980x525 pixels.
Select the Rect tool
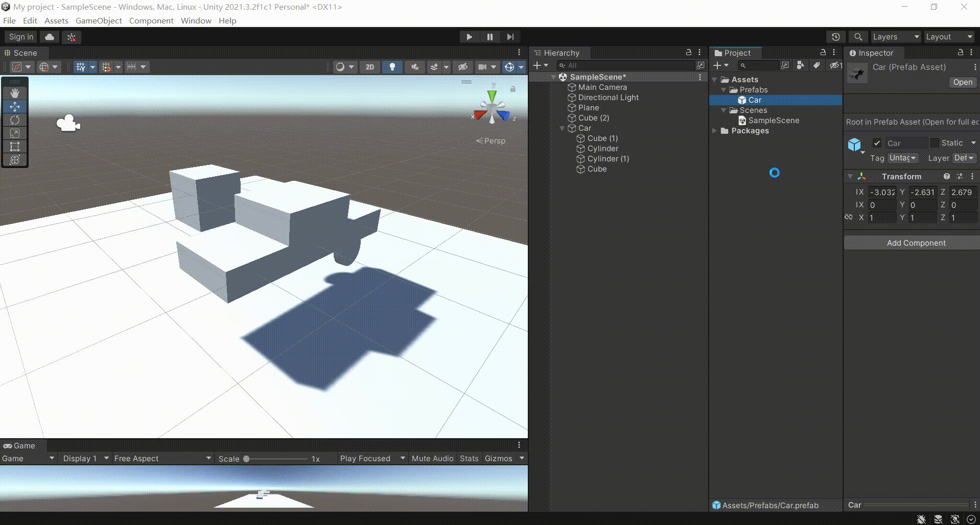pos(15,147)
